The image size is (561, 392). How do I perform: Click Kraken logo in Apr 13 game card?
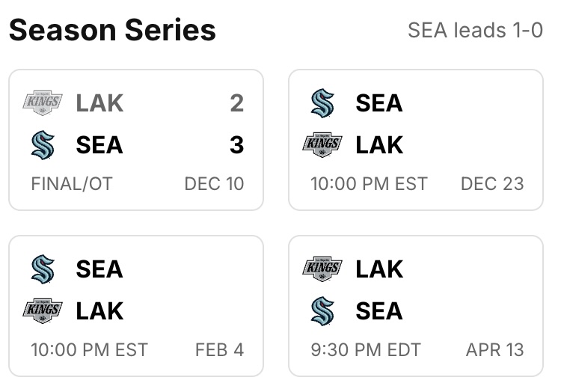[x=323, y=310]
